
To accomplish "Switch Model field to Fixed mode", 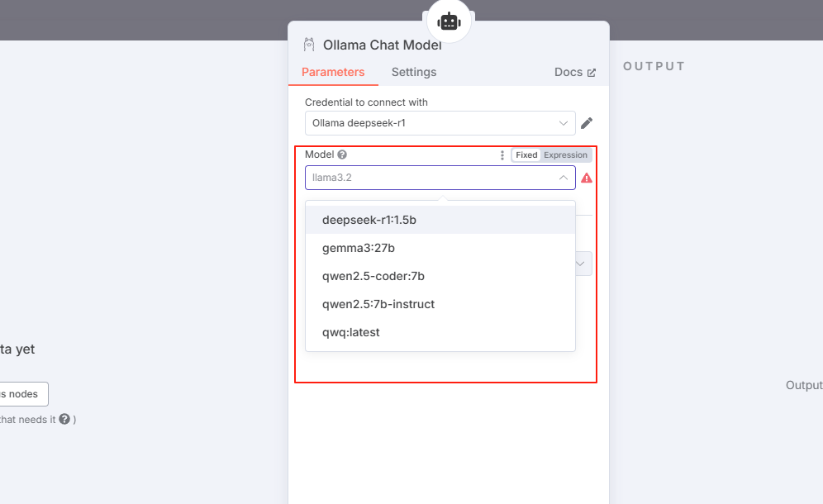I will click(x=526, y=155).
